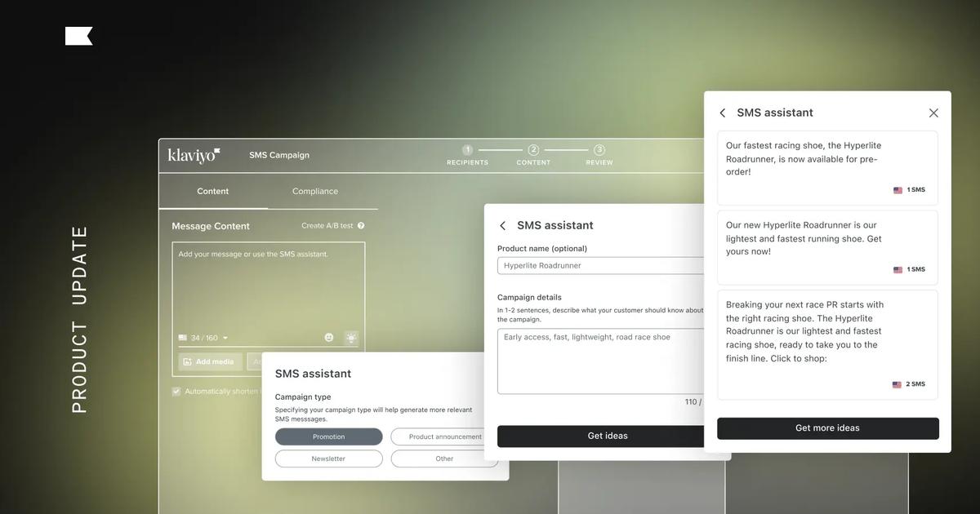Toggle Automatically shorten links checkbox
Screen dimensions: 980x514
[176, 392]
